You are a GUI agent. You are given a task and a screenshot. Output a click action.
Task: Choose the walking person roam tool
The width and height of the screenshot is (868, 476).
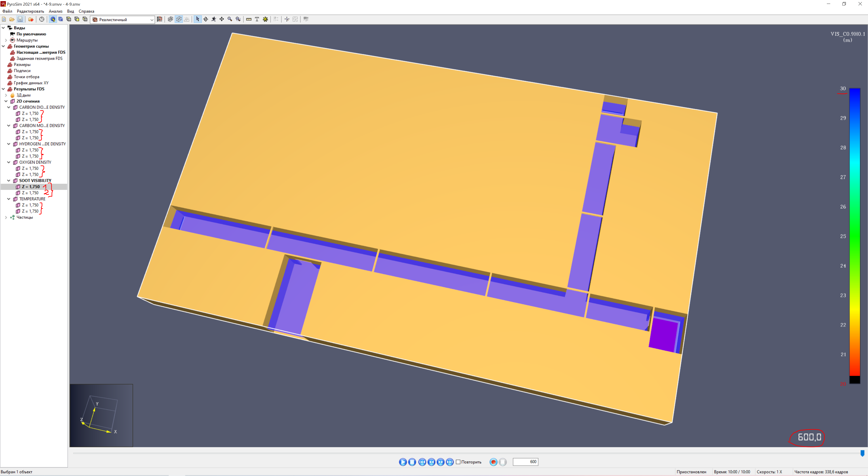pos(214,19)
